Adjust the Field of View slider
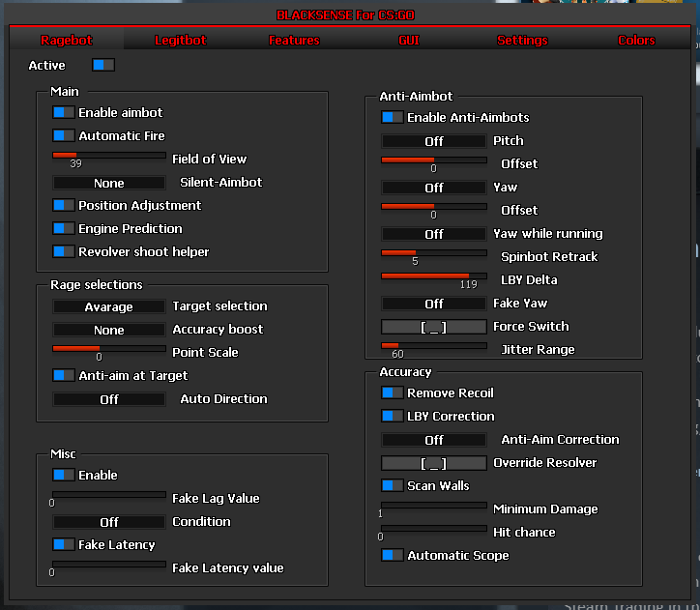The image size is (700, 610). click(109, 156)
